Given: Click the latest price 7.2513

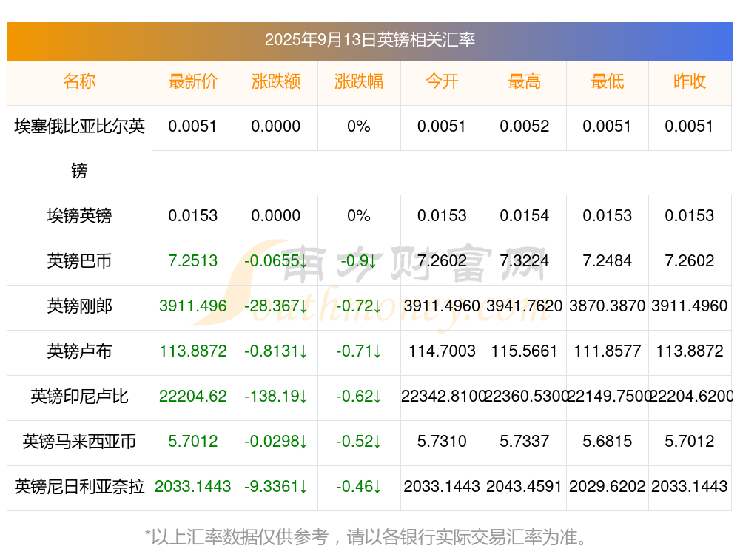Looking at the screenshot, I should pyautogui.click(x=193, y=261).
